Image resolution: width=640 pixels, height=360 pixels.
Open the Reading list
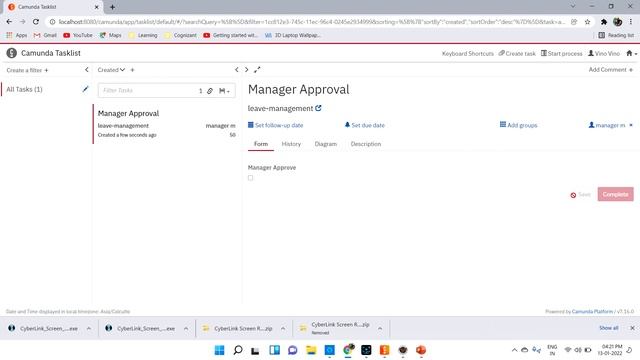[x=616, y=36]
